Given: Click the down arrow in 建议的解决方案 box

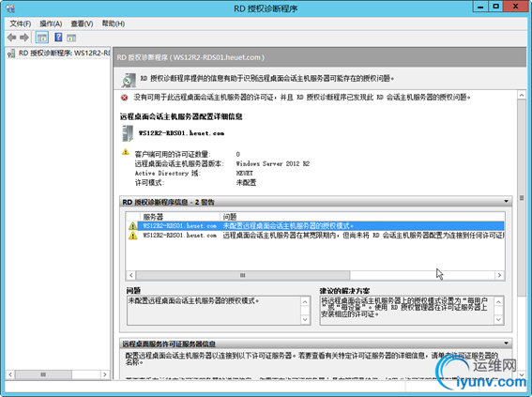Looking at the screenshot, I should click(x=498, y=319).
